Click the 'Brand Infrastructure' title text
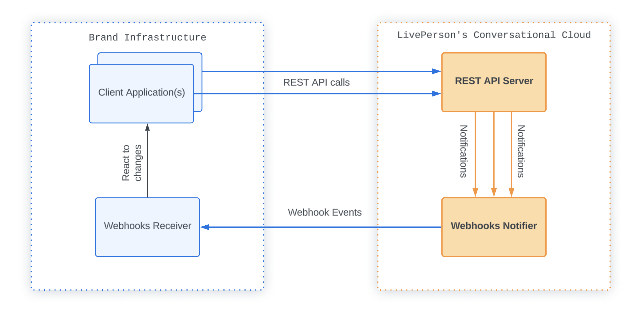Viewport: 644px width, 318px height. [x=147, y=38]
